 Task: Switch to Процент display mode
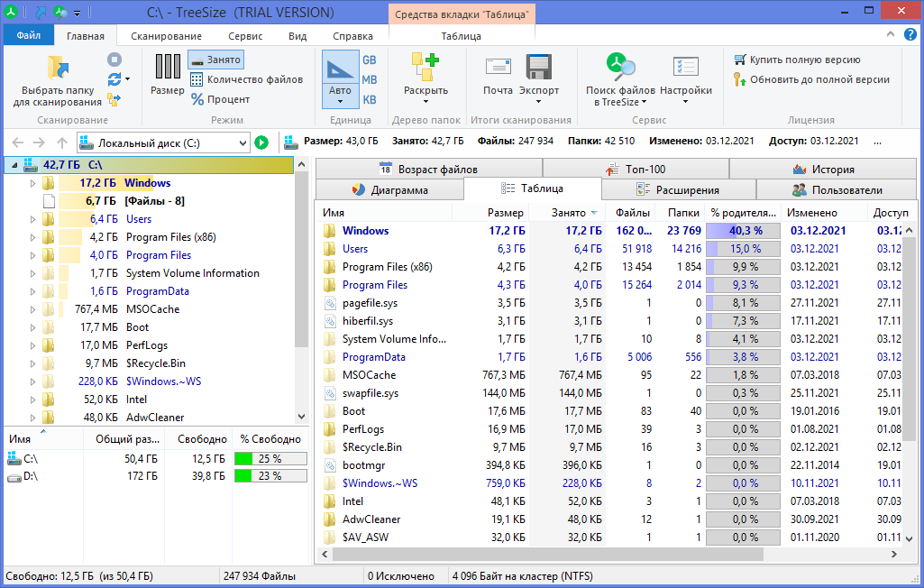tap(220, 99)
